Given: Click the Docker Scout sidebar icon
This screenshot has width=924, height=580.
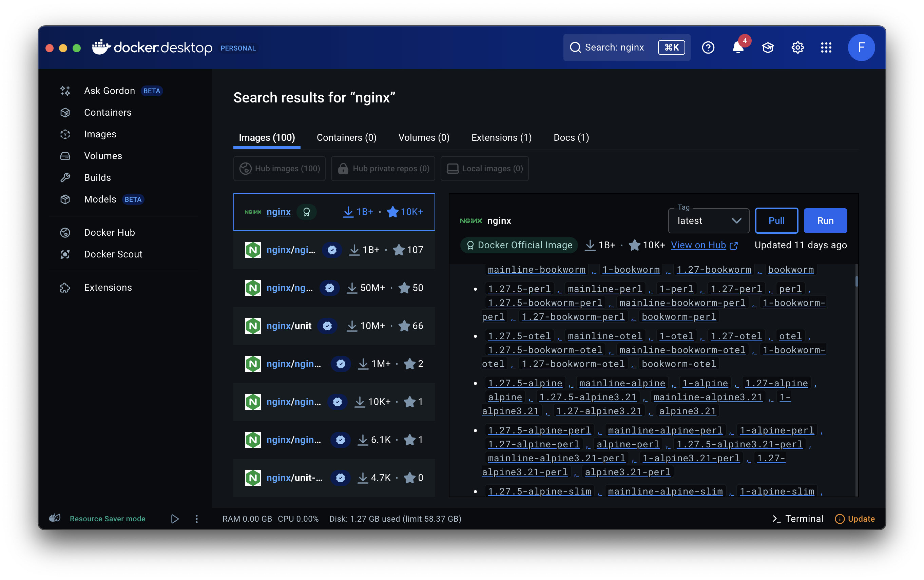Looking at the screenshot, I should pos(65,254).
